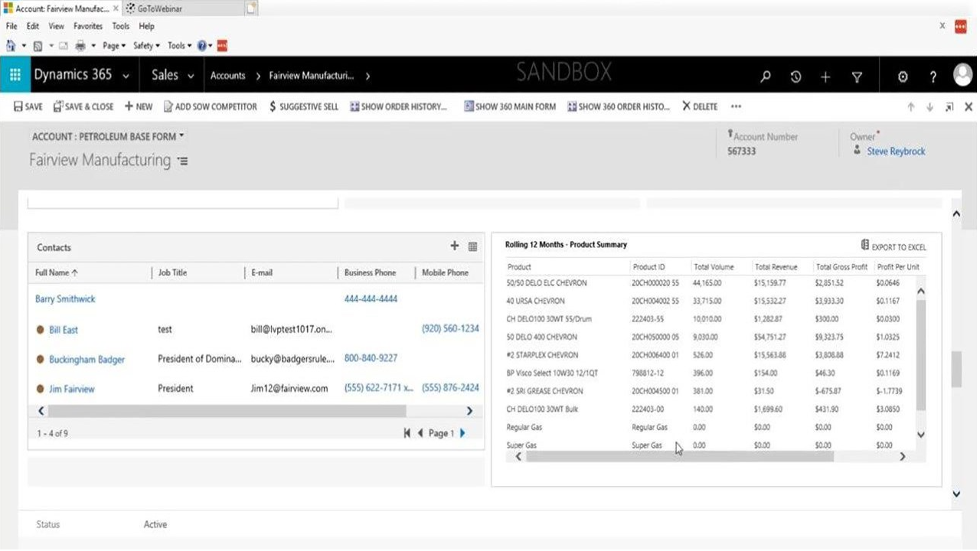This screenshot has width=980, height=551.
Task: Click Show 360 Order History command
Action: [619, 106]
